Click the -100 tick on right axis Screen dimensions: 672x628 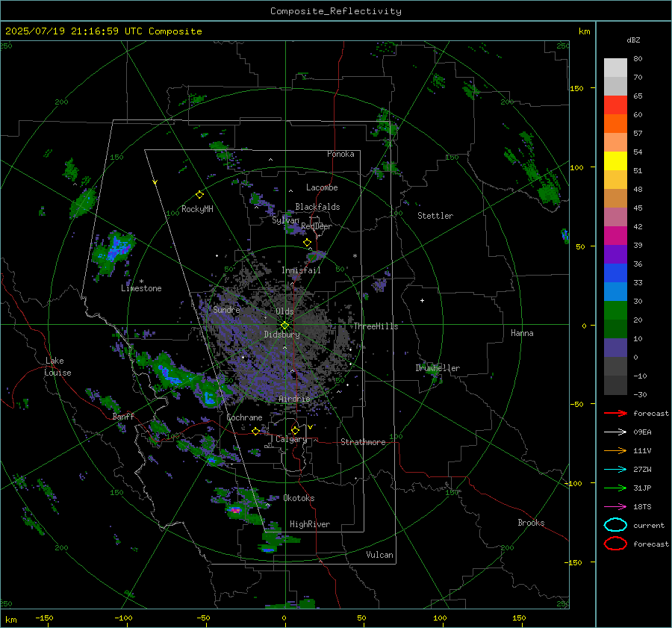(x=573, y=483)
